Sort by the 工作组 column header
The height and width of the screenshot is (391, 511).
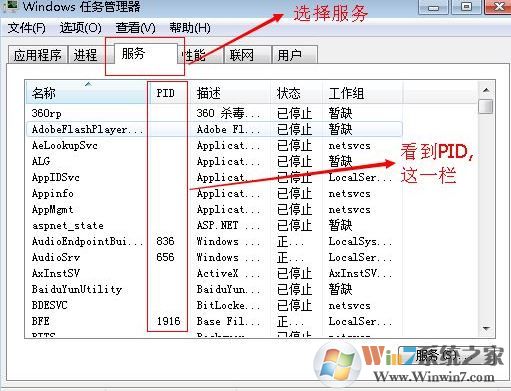point(363,93)
